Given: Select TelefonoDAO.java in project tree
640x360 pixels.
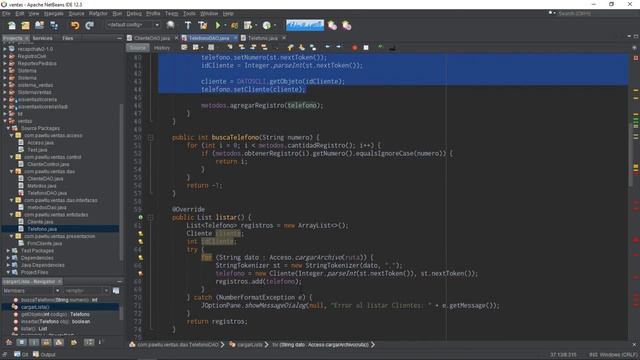Looking at the screenshot, I should point(47,193).
